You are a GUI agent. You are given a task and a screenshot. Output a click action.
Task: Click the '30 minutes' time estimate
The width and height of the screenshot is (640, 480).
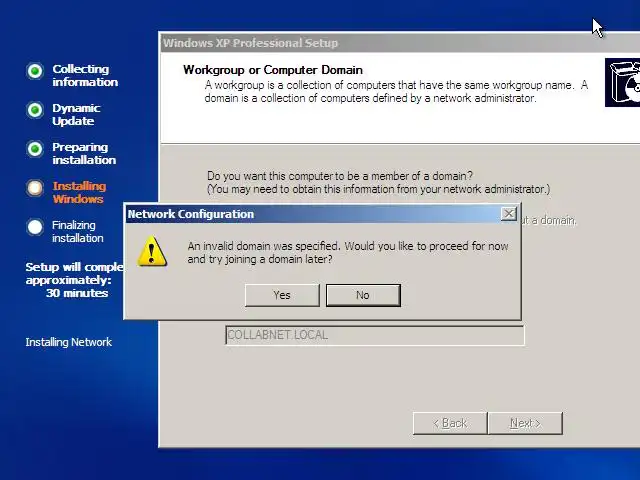(x=77, y=293)
